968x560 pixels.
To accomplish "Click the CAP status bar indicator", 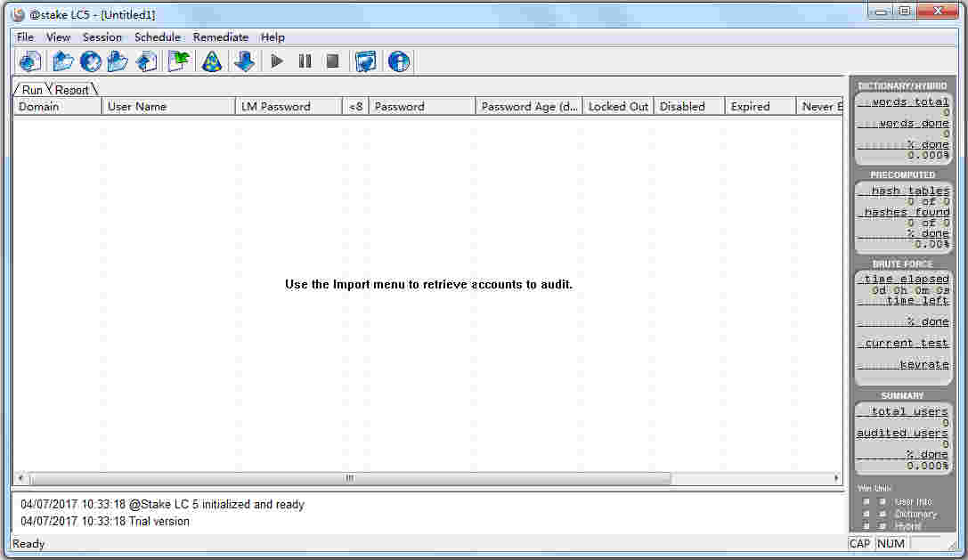I will click(x=859, y=544).
